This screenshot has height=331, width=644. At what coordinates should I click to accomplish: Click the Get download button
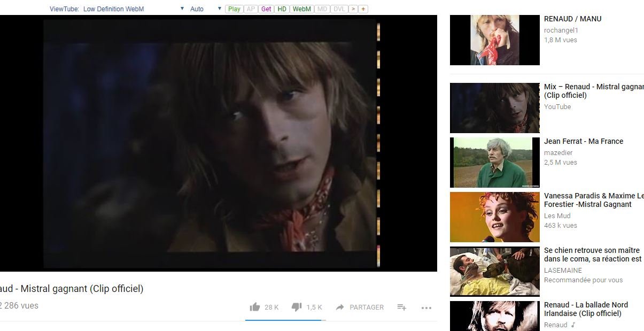pos(266,9)
